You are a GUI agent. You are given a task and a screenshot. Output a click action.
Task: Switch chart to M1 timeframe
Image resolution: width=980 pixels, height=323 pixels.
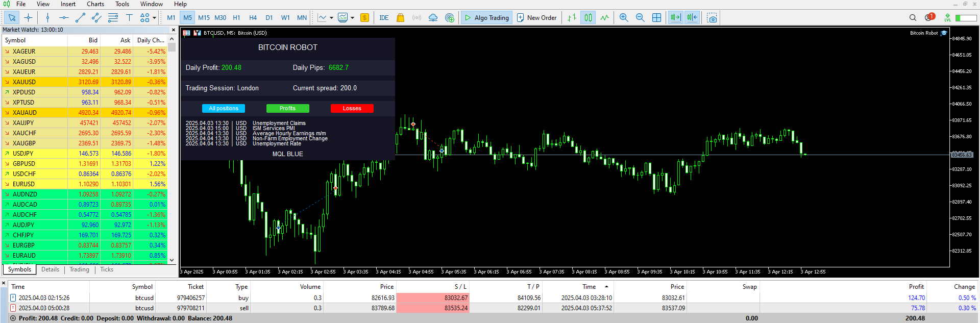tap(171, 18)
